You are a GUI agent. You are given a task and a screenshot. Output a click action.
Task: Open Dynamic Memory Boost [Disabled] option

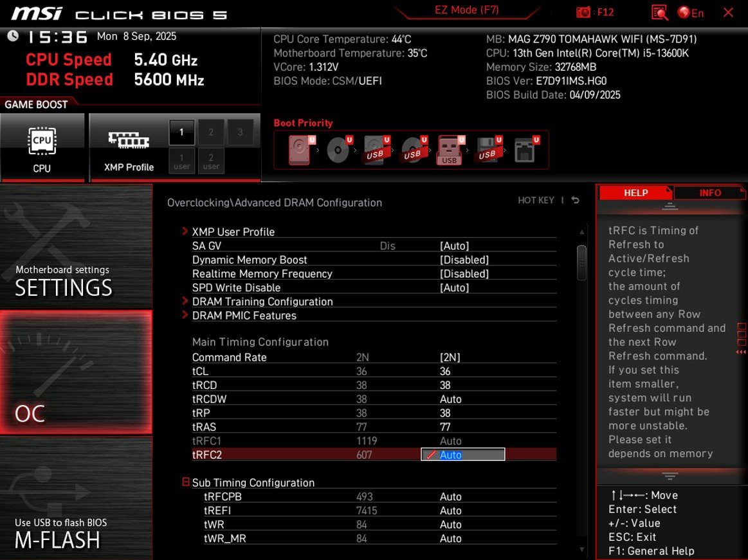464,260
